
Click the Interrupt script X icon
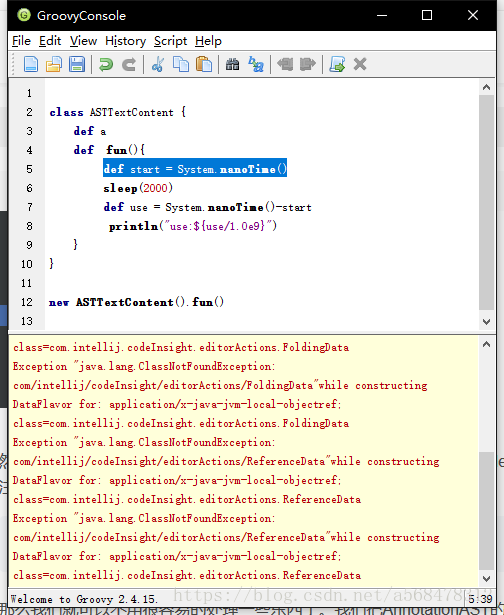coord(360,64)
